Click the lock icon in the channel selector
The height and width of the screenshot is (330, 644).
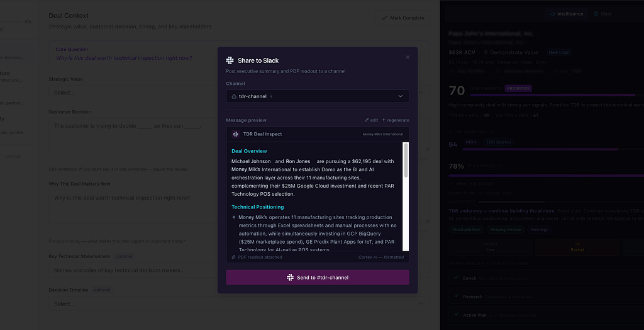tap(234, 96)
